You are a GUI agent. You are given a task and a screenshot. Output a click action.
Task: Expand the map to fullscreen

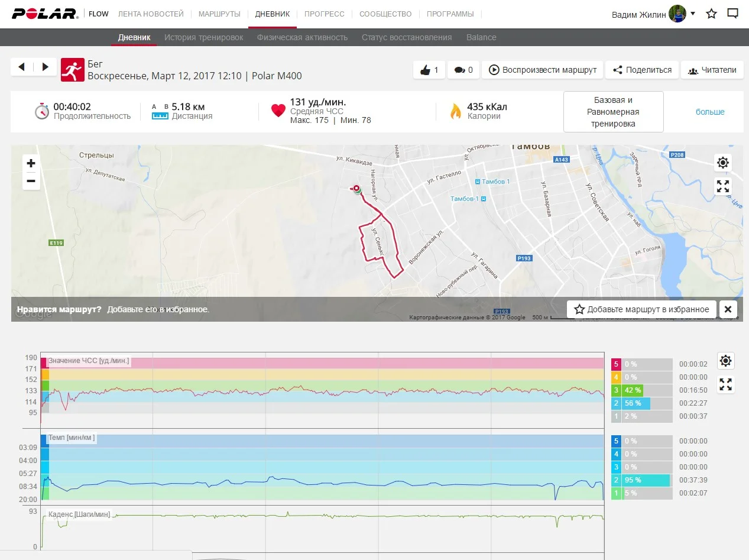(x=722, y=186)
